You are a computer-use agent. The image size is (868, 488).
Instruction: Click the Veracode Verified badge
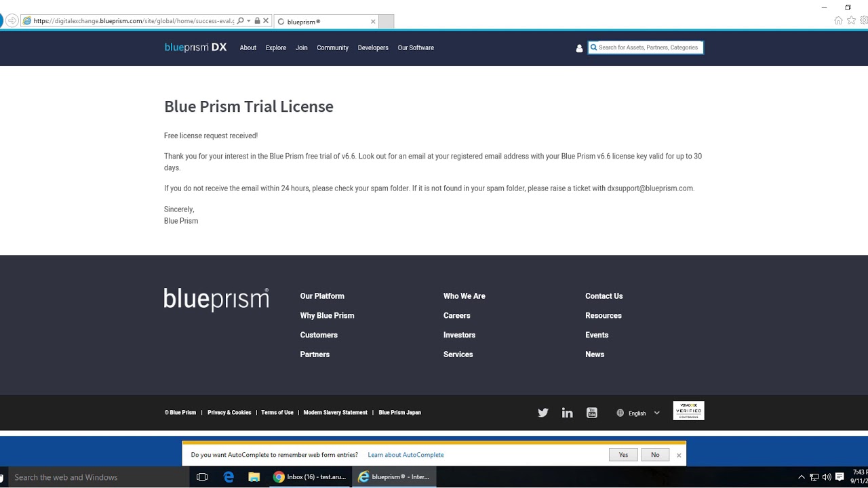[688, 411]
